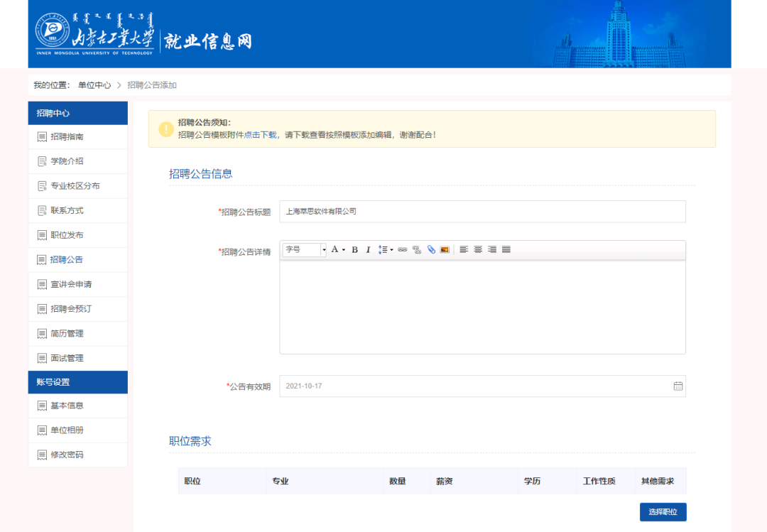Click the insert image icon
The image size is (767, 532).
pos(445,250)
